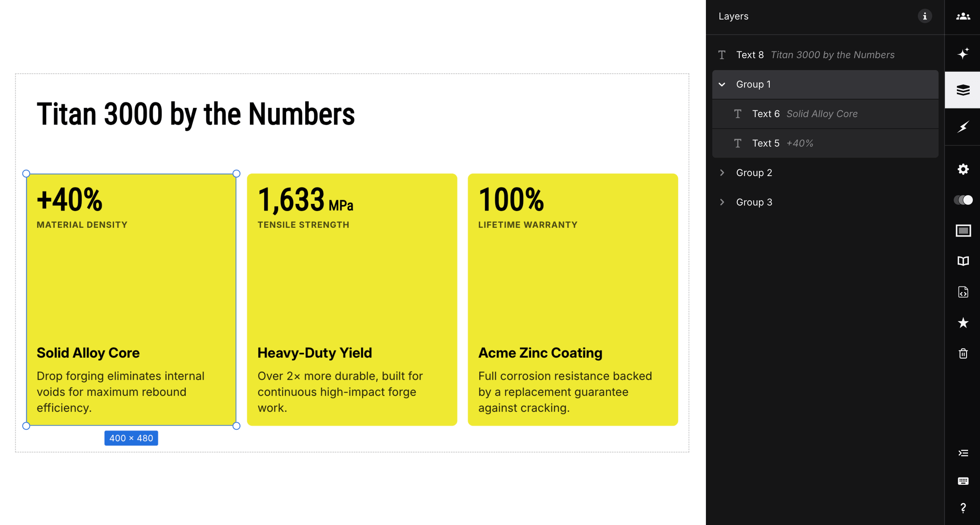Open the AI sparkle icon panel
Viewport: 980px width, 525px height.
963,53
